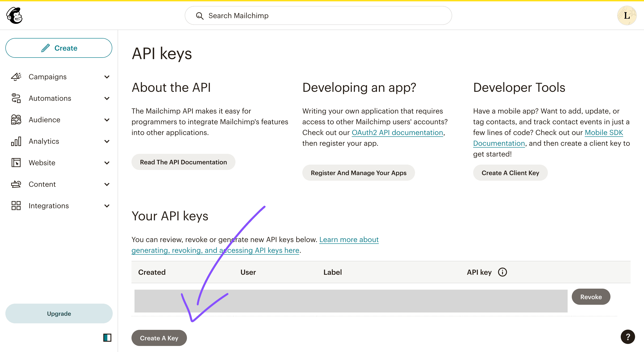Viewport: 644px width, 352px height.
Task: Click the Created column header
Action: 152,272
